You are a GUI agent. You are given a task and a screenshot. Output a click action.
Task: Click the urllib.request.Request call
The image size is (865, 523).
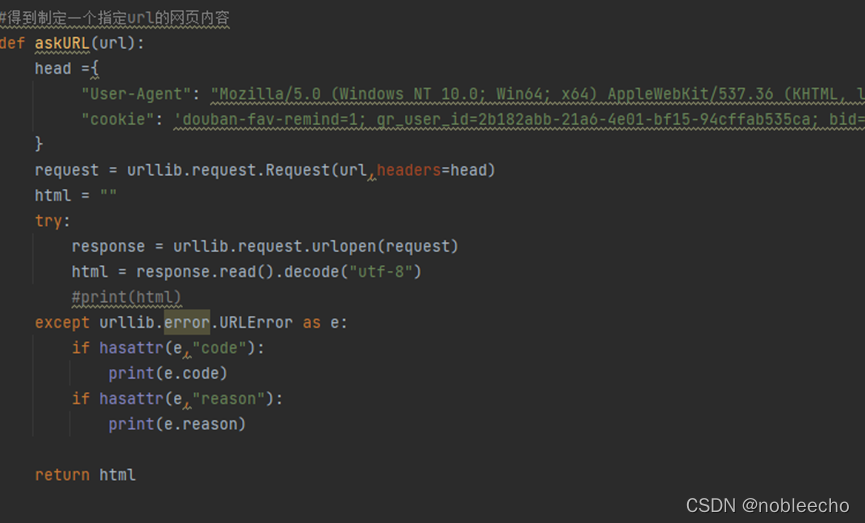click(x=312, y=170)
